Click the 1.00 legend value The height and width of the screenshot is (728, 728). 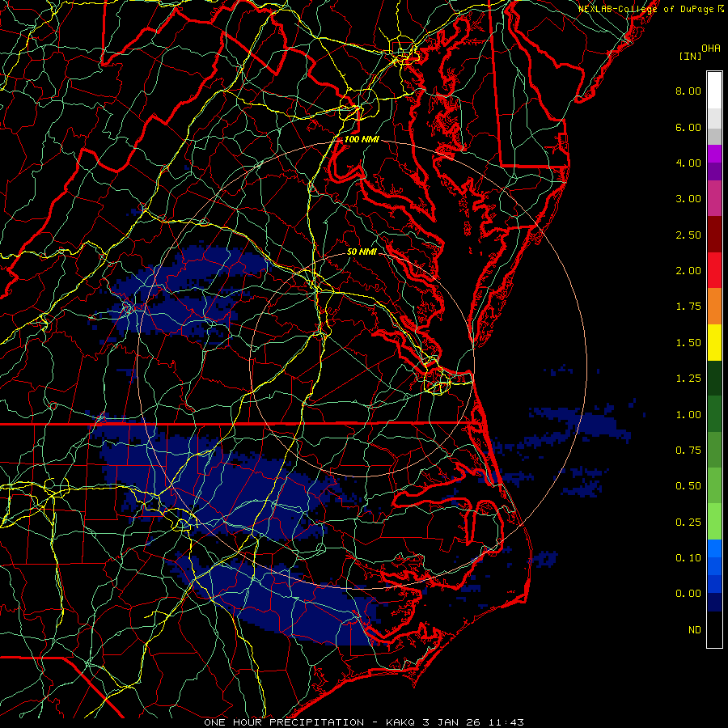coord(688,415)
